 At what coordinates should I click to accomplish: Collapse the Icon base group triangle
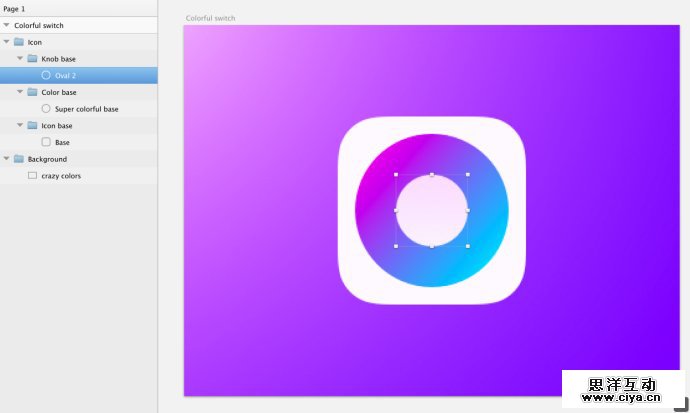[20, 125]
